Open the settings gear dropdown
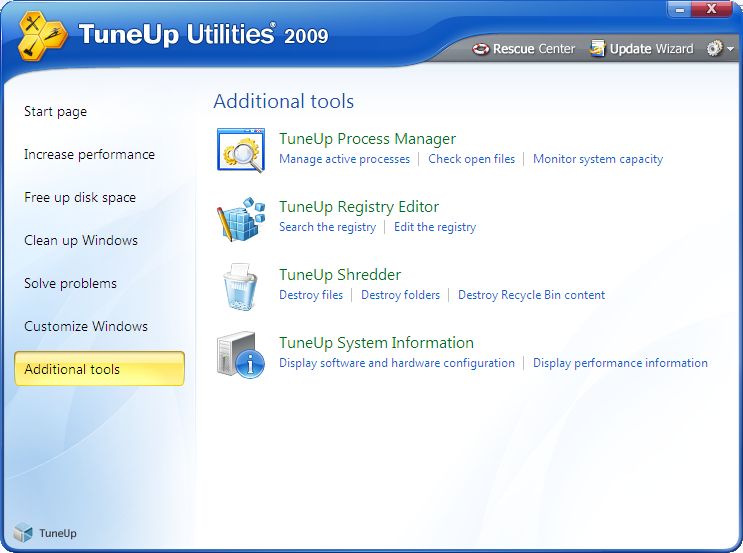The image size is (743, 553). coord(720,48)
